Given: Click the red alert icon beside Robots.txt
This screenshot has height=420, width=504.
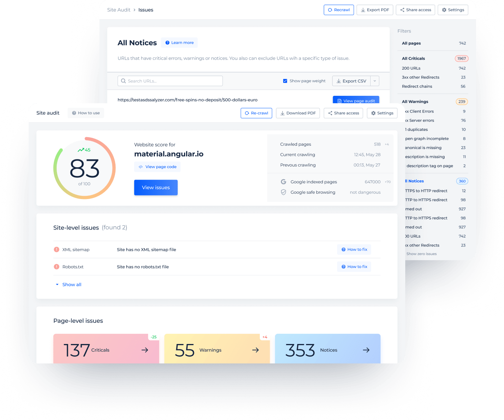Looking at the screenshot, I should coord(56,267).
